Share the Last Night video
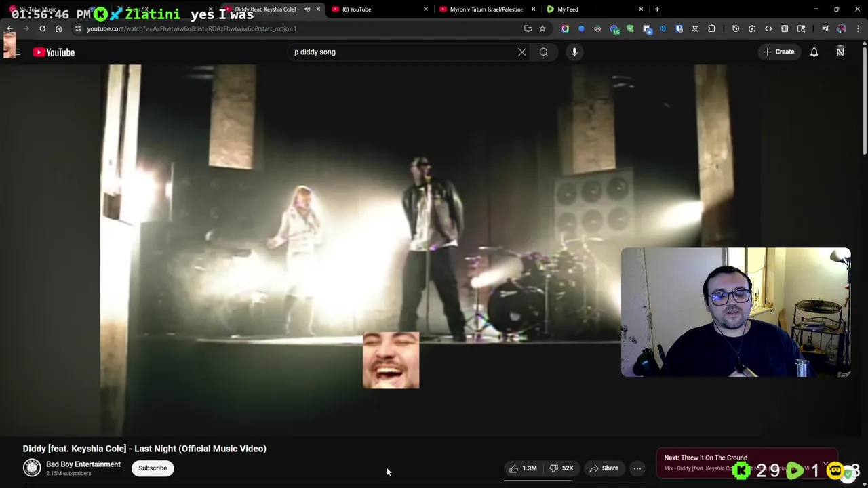 pyautogui.click(x=604, y=468)
